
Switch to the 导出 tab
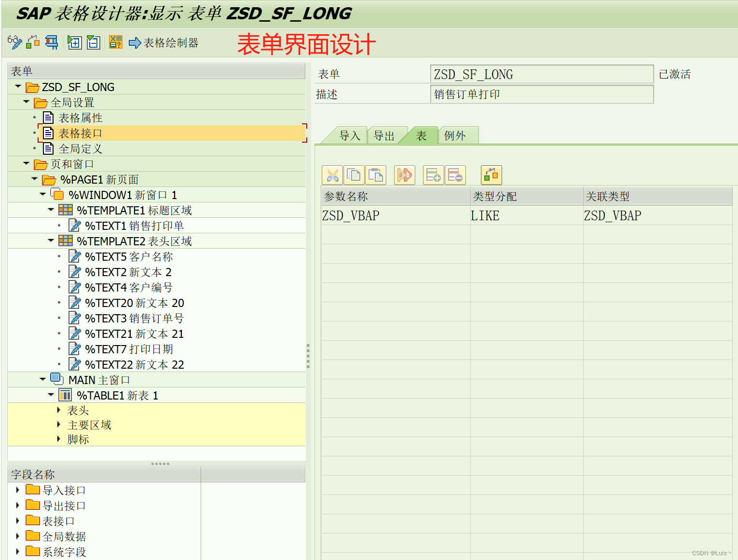click(384, 136)
